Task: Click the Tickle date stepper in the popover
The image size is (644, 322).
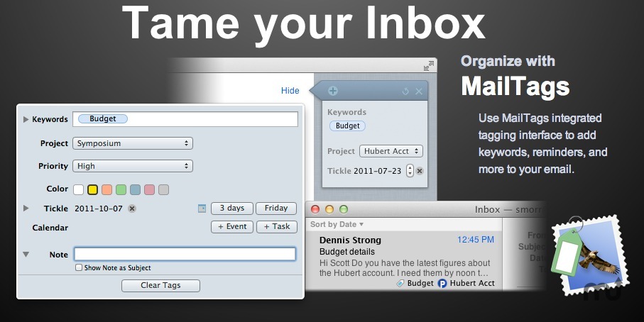Action: pos(410,171)
